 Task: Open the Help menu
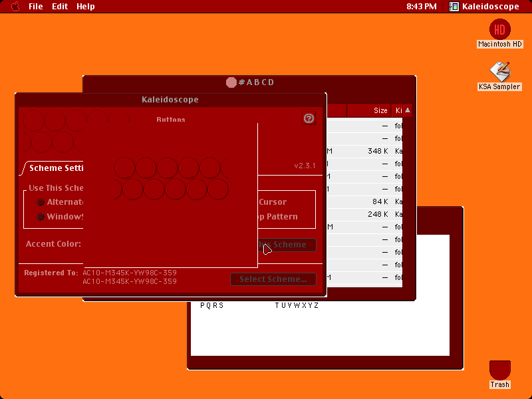pyautogui.click(x=86, y=7)
